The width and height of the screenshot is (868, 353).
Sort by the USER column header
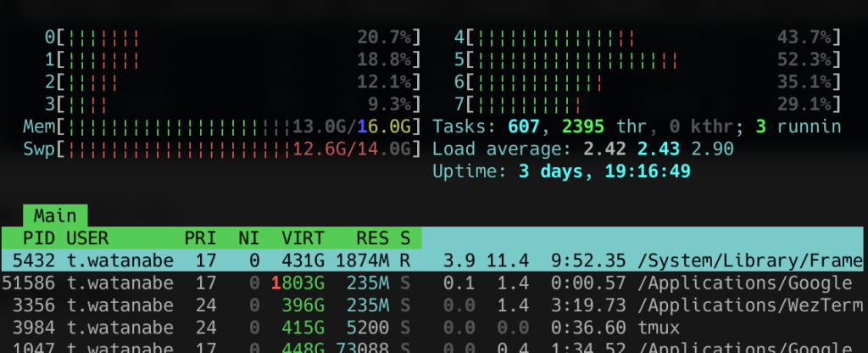coord(87,238)
